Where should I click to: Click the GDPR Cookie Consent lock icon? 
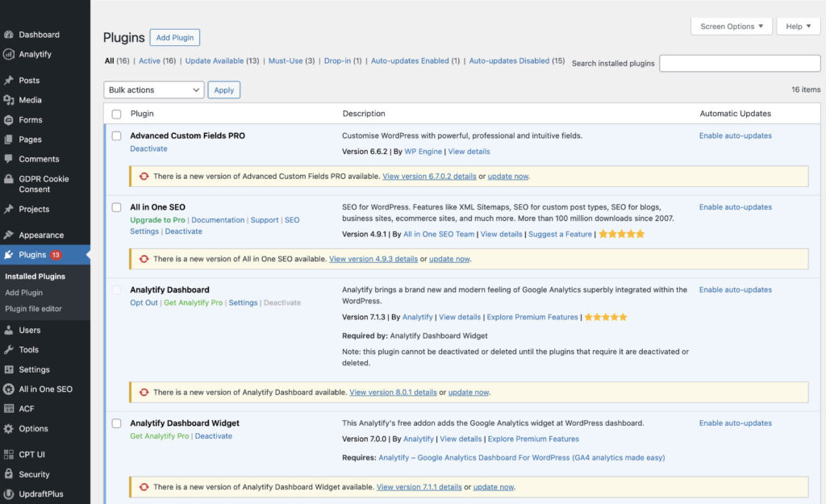click(8, 179)
